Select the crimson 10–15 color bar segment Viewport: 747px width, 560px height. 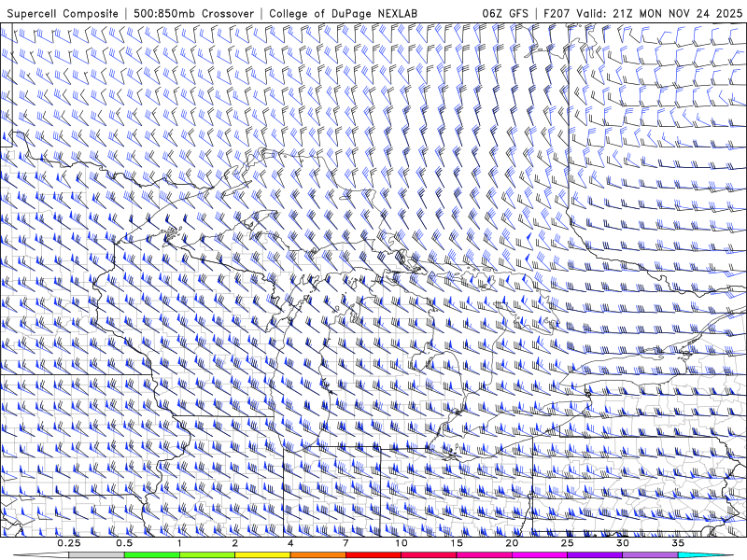coord(429,555)
